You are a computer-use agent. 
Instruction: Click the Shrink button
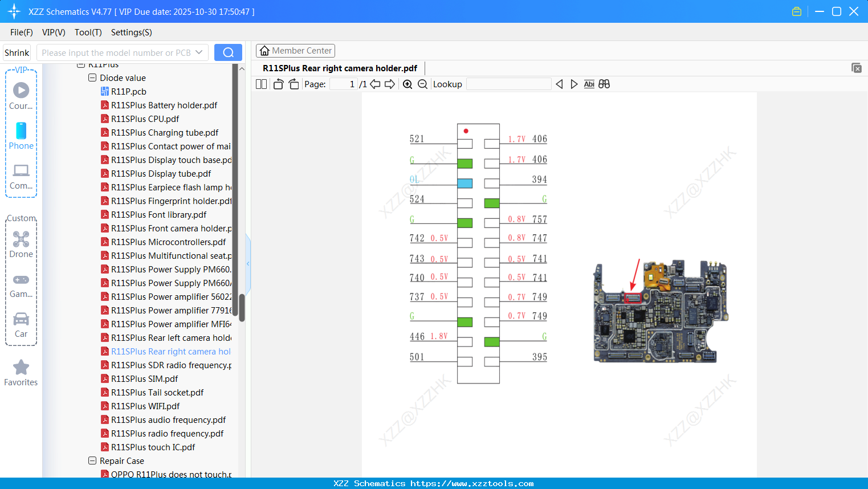[x=17, y=52]
